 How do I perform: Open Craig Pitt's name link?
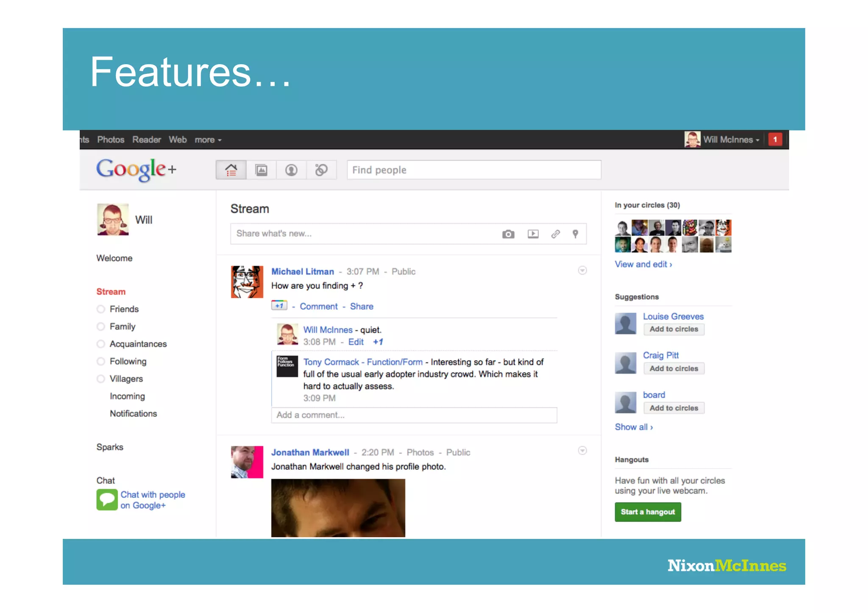point(661,355)
